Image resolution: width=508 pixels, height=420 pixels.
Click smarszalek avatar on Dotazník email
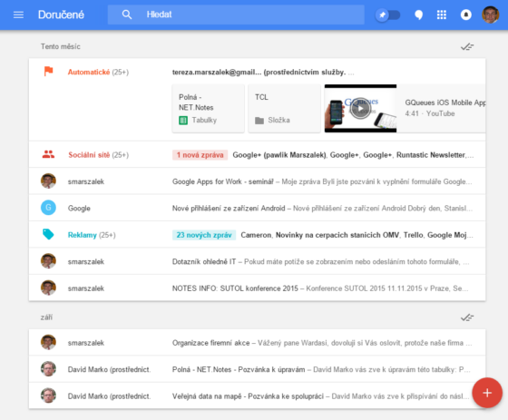coord(48,261)
